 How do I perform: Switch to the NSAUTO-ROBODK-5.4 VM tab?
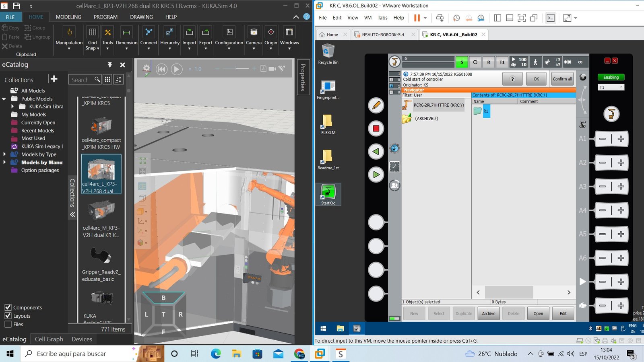[x=384, y=35]
